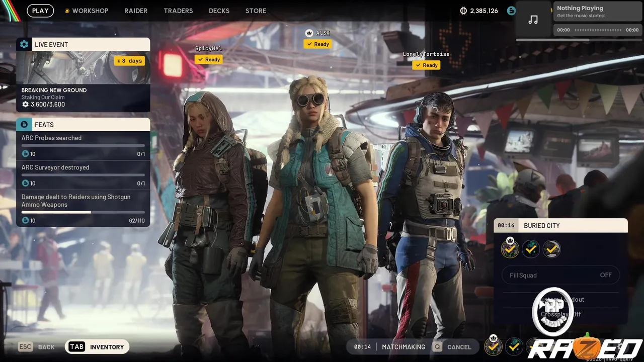Toggle the Fill Squad switch

560,275
